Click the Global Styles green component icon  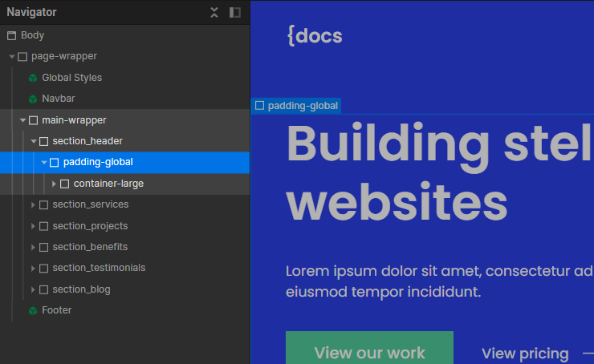point(33,78)
